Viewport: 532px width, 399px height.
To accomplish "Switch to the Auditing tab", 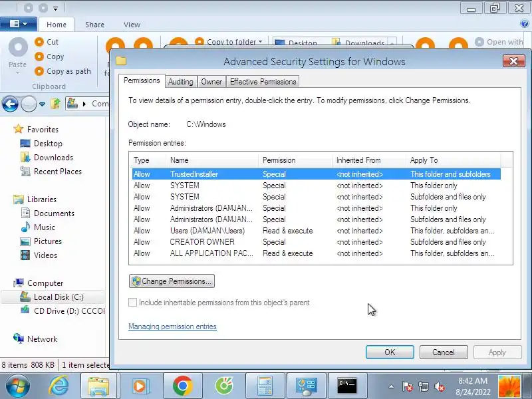I will pos(181,82).
